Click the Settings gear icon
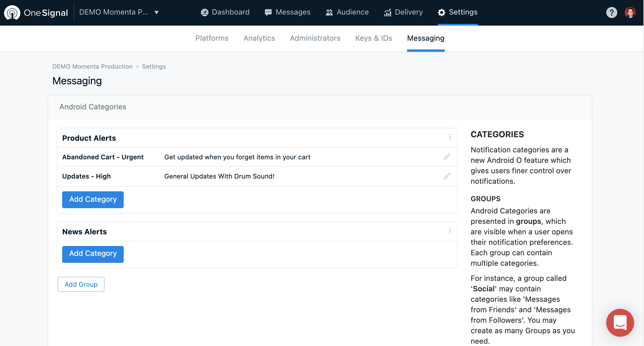644x346 pixels. pos(441,12)
